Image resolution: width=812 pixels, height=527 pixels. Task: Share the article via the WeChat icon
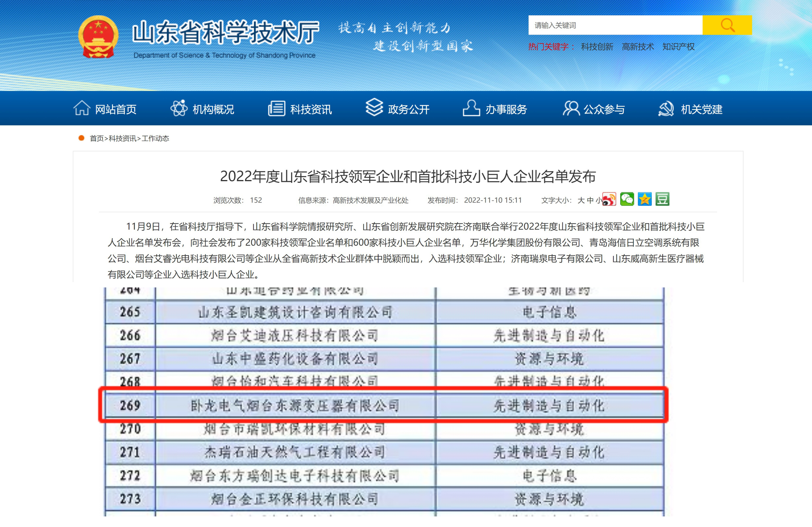coord(628,200)
